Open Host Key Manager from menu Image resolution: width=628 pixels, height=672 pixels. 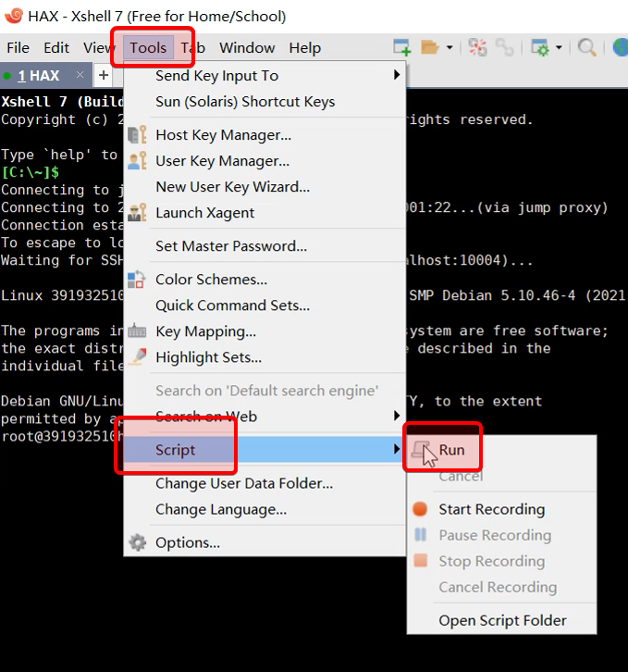(223, 135)
